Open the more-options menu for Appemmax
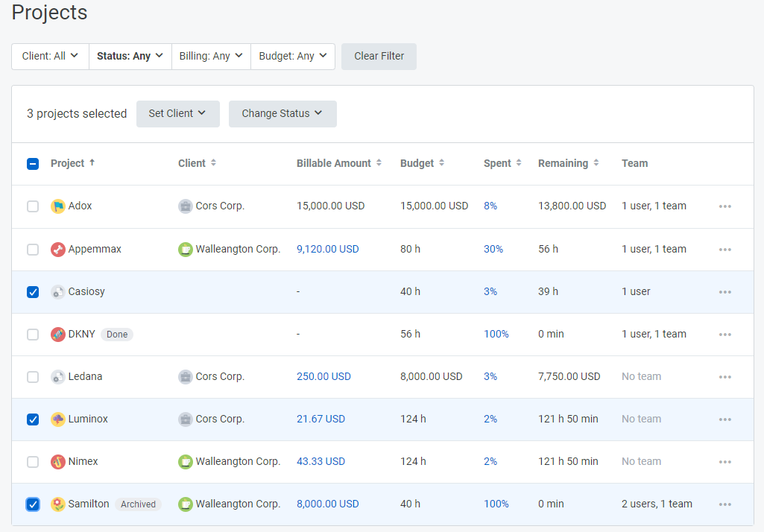 point(725,250)
